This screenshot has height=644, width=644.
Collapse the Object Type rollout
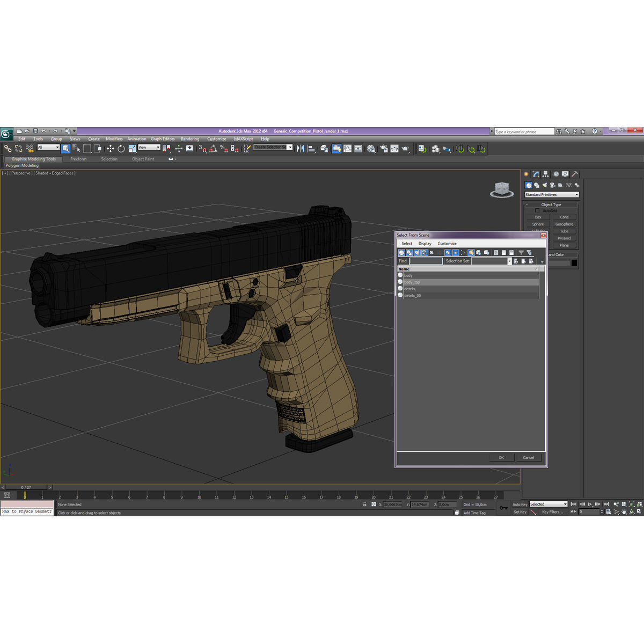551,204
